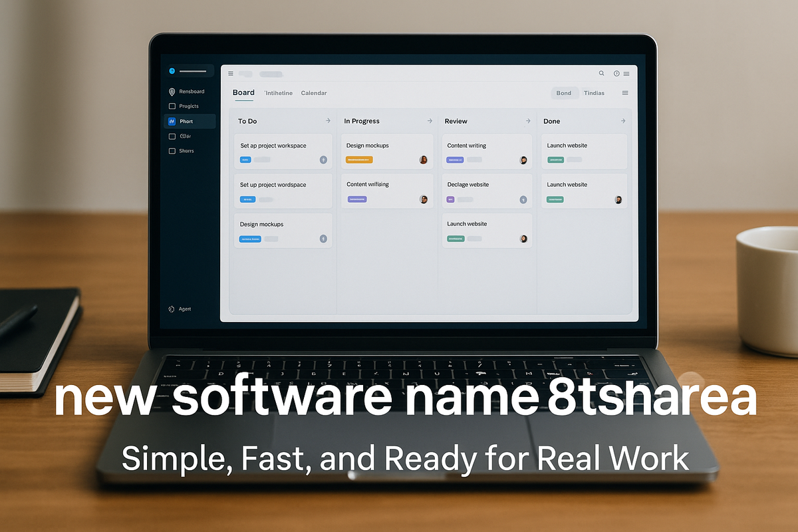Click the Tindias button
798x532 pixels.
594,93
